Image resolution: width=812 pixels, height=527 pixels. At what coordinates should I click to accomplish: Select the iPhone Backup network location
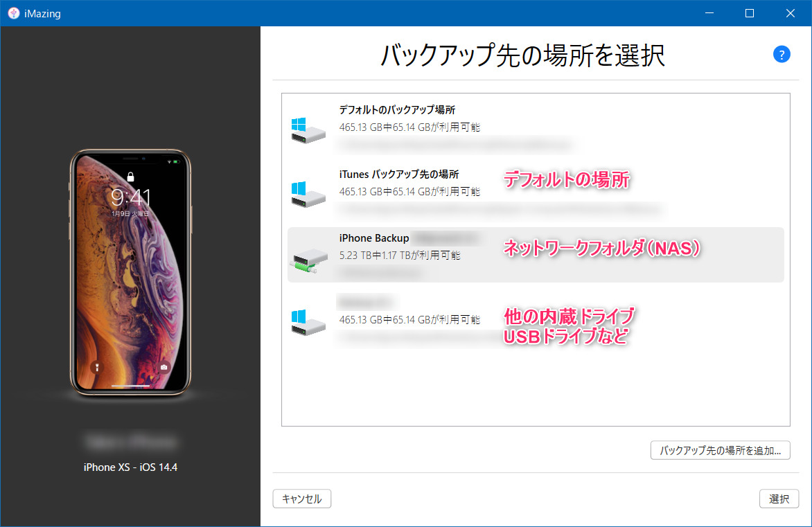pyautogui.click(x=536, y=255)
